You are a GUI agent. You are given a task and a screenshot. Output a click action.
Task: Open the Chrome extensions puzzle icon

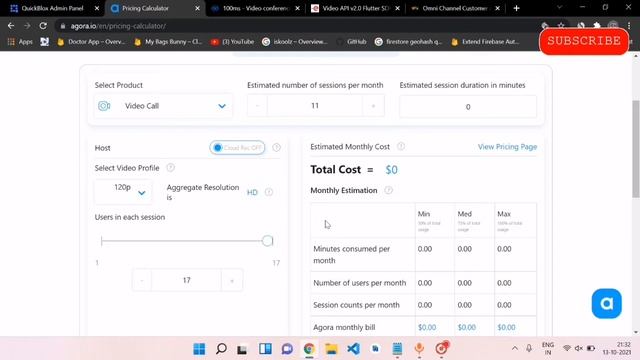[596, 25]
